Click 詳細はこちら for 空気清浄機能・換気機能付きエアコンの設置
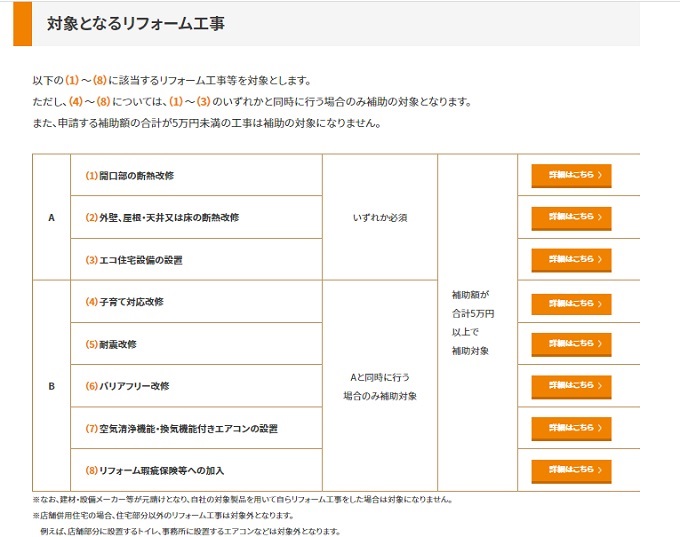680x537 pixels. [x=571, y=429]
